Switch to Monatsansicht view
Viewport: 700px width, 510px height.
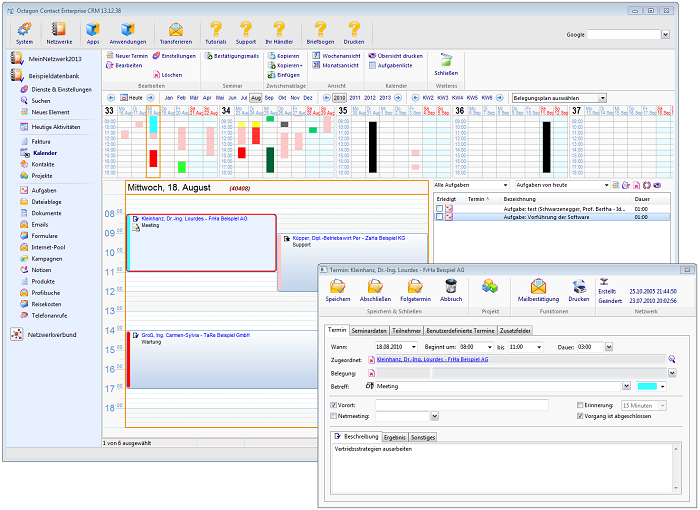point(335,65)
